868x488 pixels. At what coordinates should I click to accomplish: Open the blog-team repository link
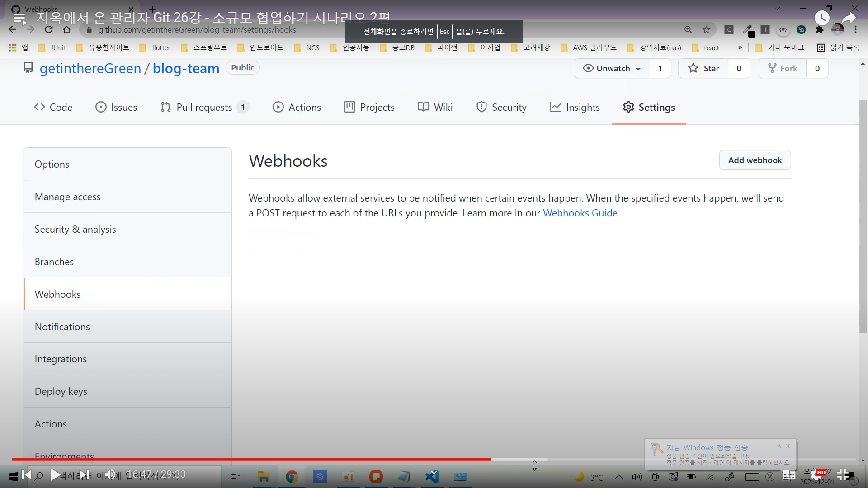[186, 69]
